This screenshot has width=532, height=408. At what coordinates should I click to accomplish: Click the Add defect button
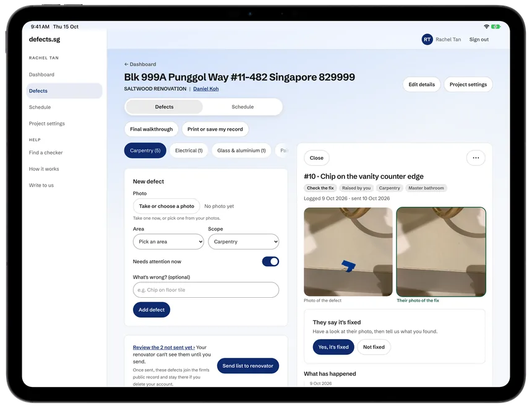[x=152, y=310]
